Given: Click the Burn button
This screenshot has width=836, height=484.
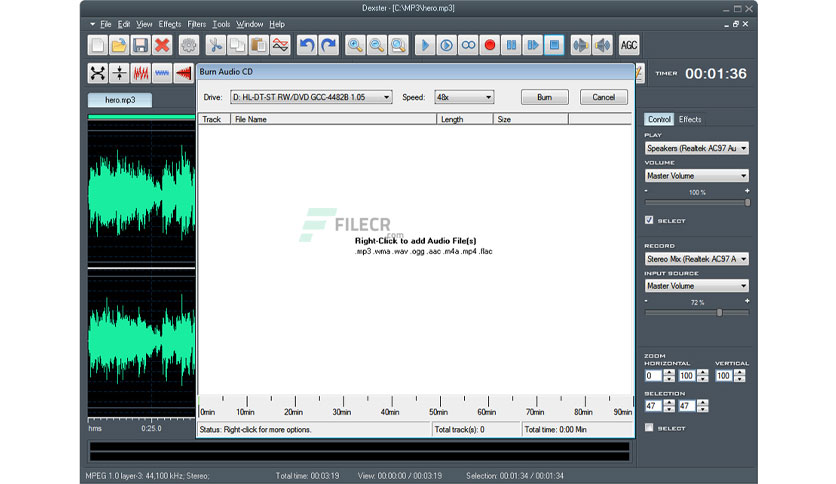Looking at the screenshot, I should [x=544, y=97].
